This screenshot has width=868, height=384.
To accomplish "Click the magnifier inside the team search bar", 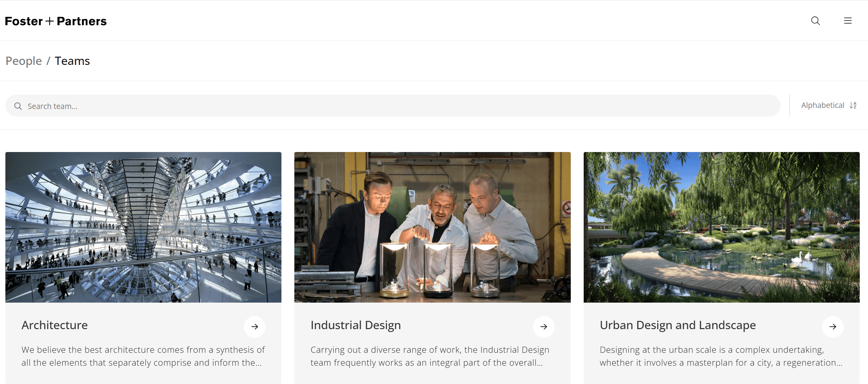I will tap(18, 106).
